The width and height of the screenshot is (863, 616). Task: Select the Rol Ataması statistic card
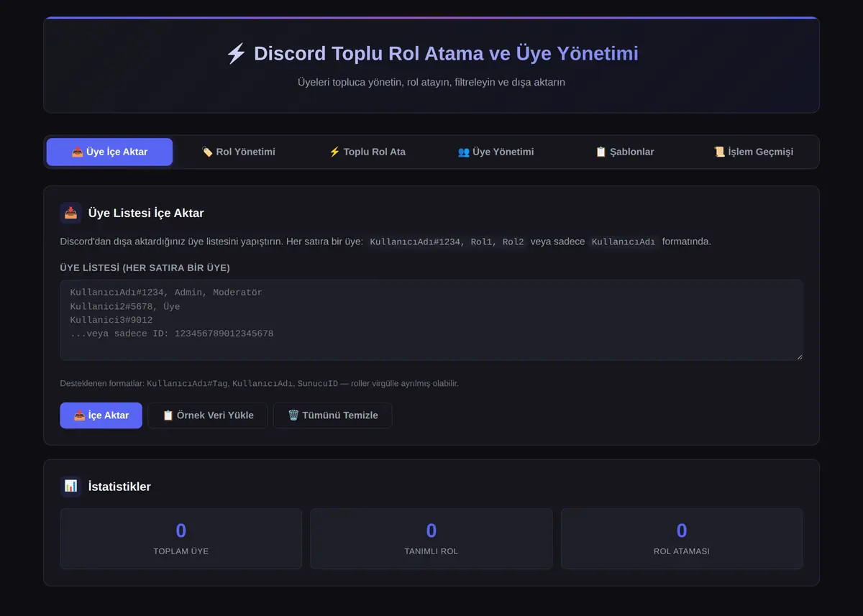tap(682, 538)
